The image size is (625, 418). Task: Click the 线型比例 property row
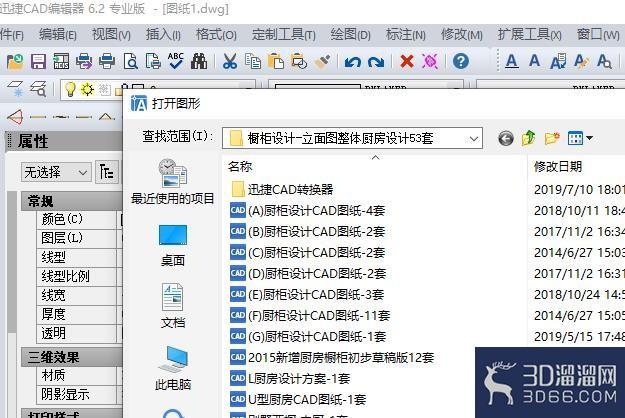click(x=79, y=276)
